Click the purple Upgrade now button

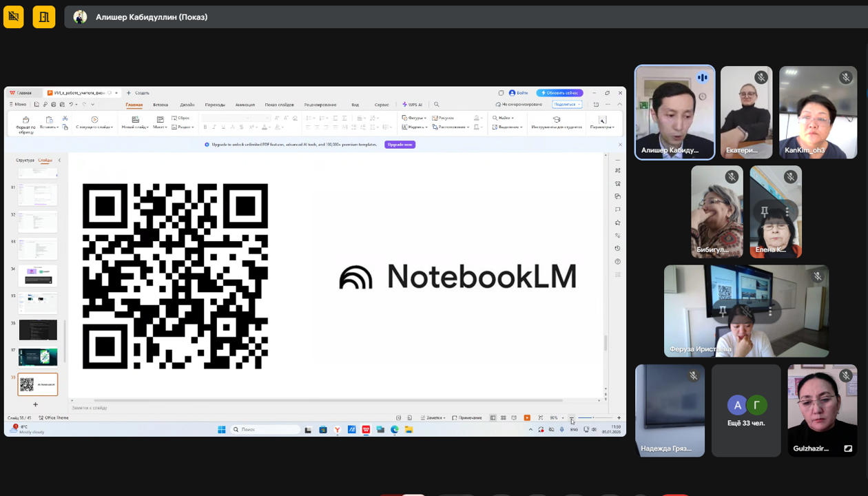click(x=400, y=145)
